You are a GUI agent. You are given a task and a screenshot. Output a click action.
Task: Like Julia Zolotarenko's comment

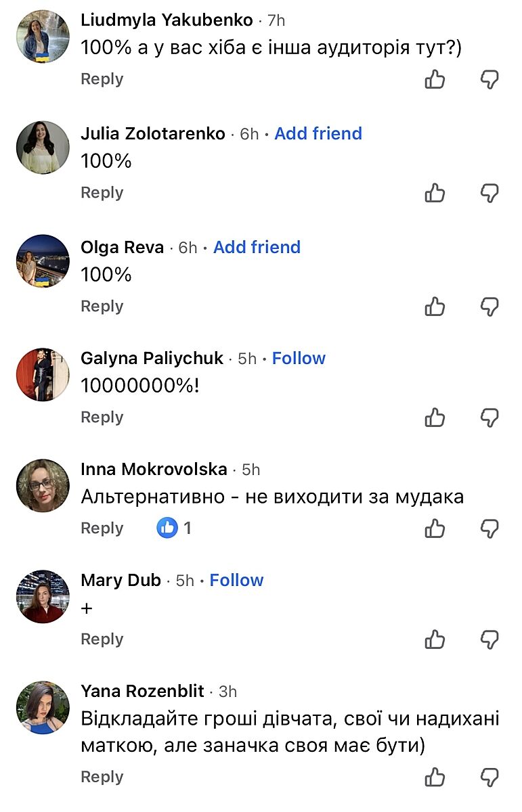pyautogui.click(x=435, y=194)
